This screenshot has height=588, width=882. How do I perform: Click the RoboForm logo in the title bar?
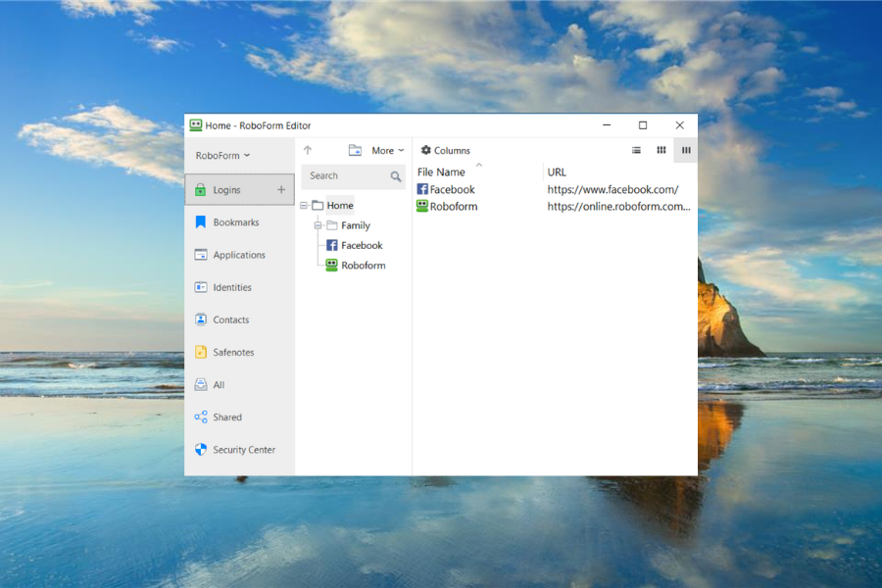[196, 125]
